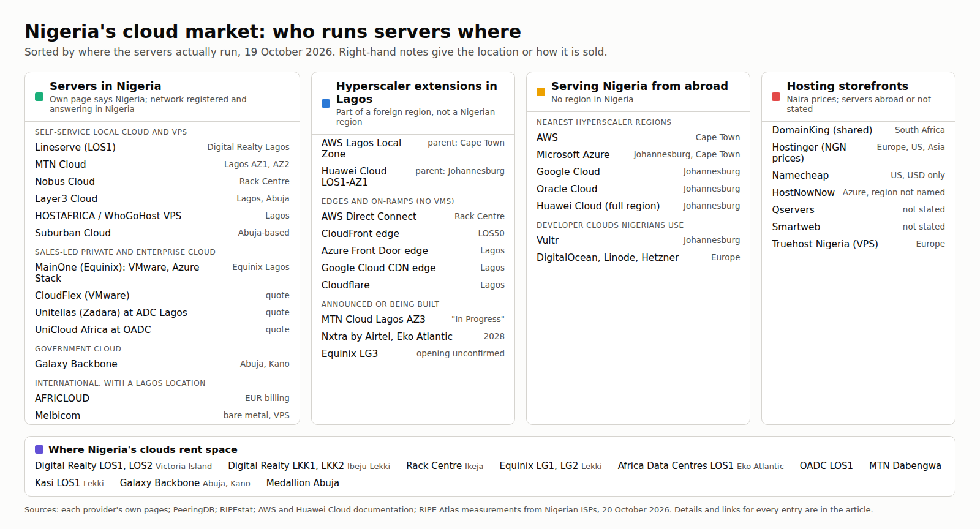
Task: Click Nobus Cloud in the list
Action: (x=162, y=181)
